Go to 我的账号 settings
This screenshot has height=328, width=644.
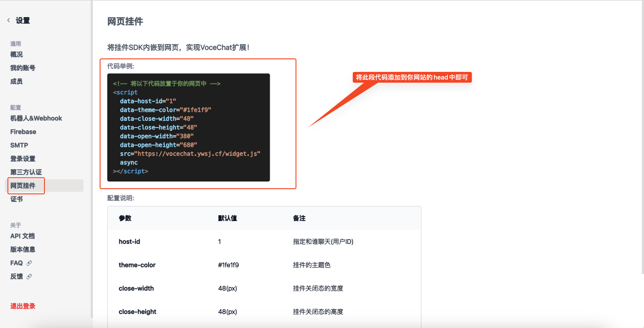(x=23, y=68)
